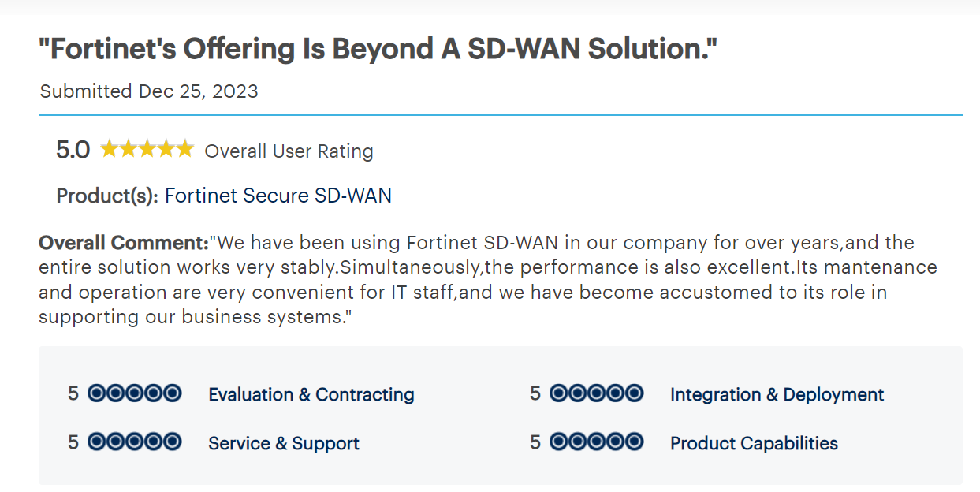Click the third gold star of the overall rating
The height and width of the screenshot is (492, 980).
[x=147, y=149]
